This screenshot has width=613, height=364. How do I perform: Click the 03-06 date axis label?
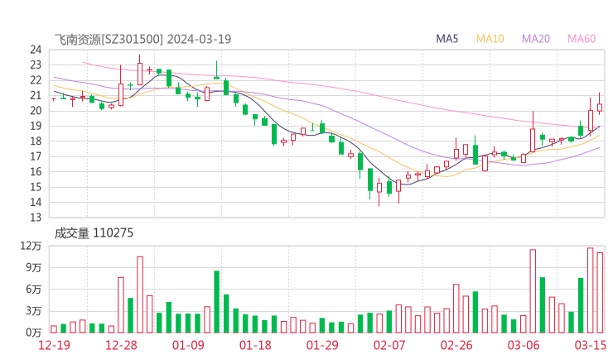click(524, 345)
